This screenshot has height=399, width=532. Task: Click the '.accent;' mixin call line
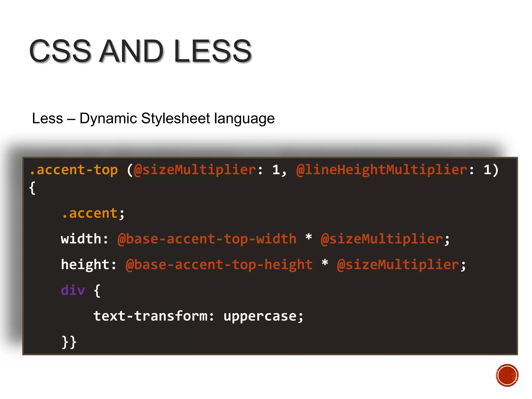click(x=93, y=214)
